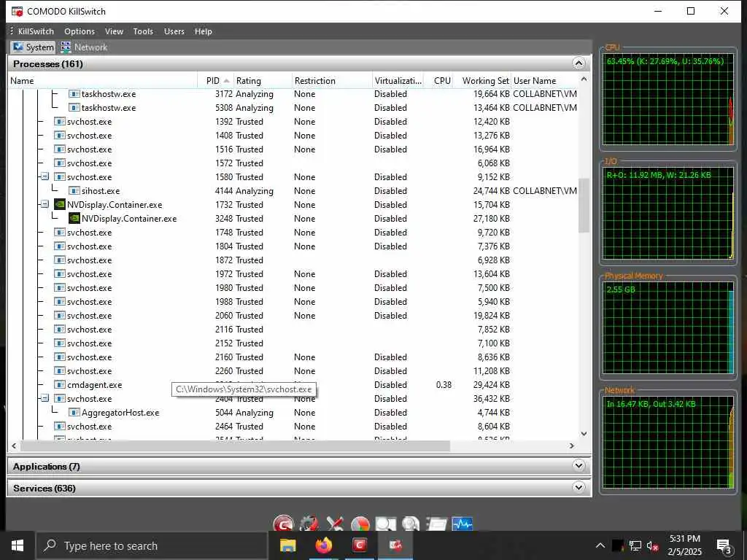Open the crossed wrench and screwdriver dock icon
The image size is (747, 560).
(335, 524)
